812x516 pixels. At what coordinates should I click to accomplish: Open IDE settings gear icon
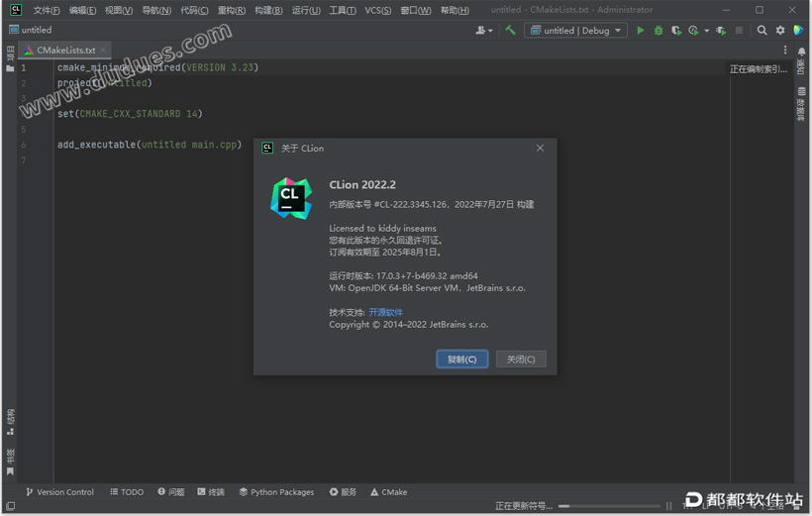click(x=780, y=30)
